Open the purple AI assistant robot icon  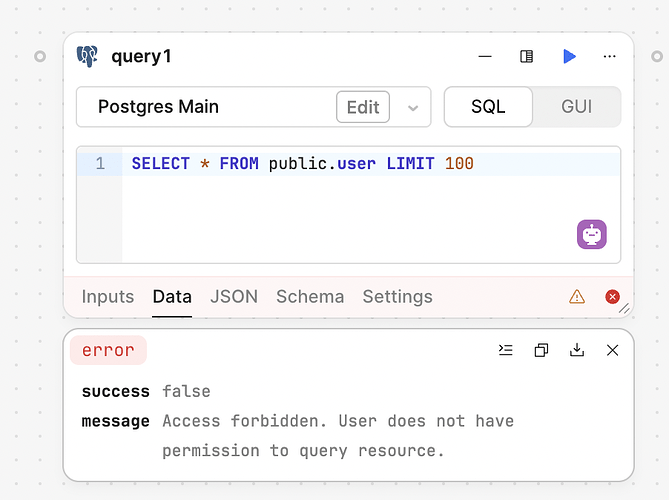[592, 234]
